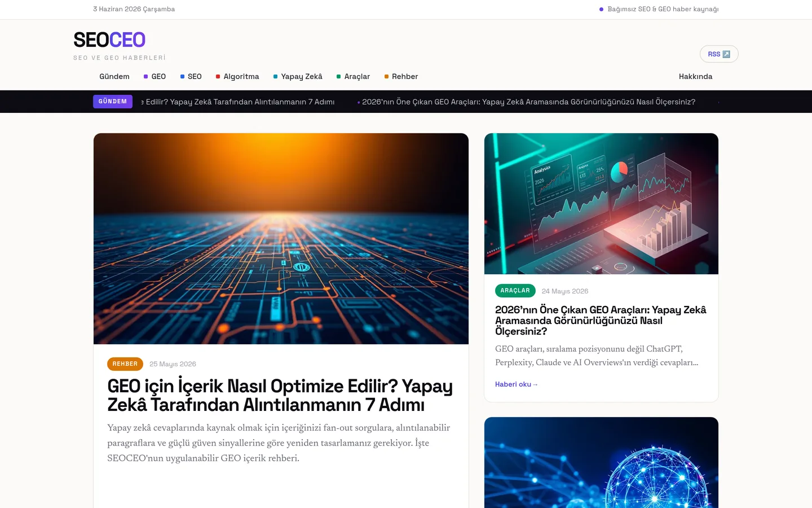Open ticker headline about 7 Adımı
This screenshot has height=508, width=812.
pyautogui.click(x=238, y=102)
